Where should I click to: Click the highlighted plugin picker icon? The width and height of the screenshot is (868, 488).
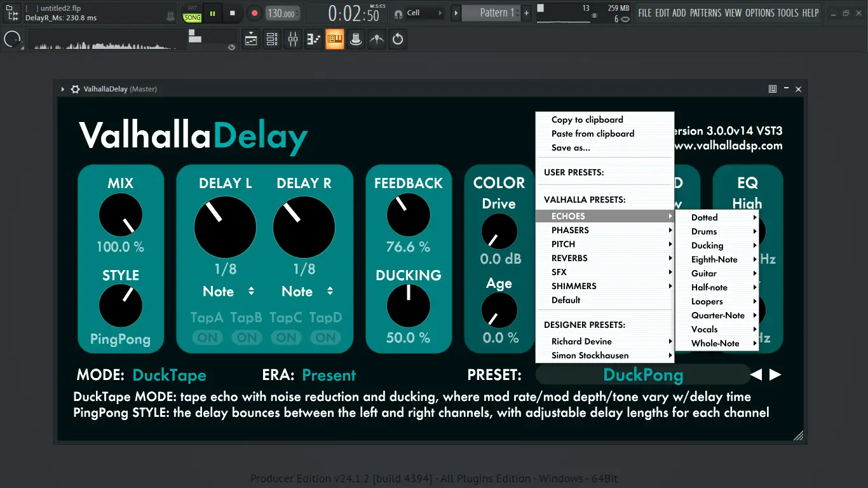(334, 39)
